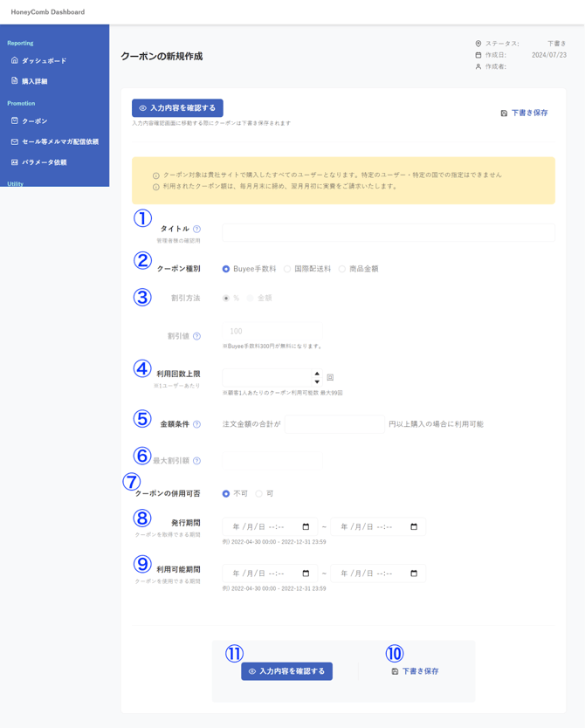
Task: Click the 2024/07/23 creation date value
Action: [x=549, y=55]
